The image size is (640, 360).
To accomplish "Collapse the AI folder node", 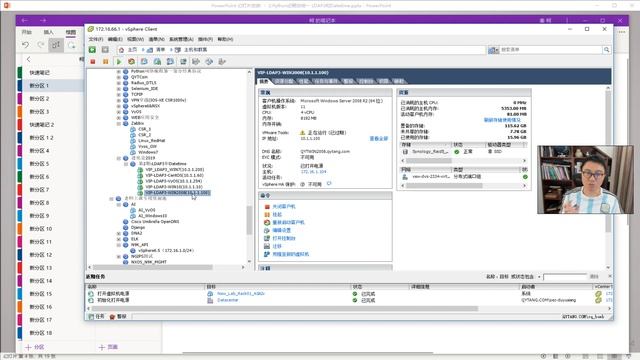I will point(119,204).
